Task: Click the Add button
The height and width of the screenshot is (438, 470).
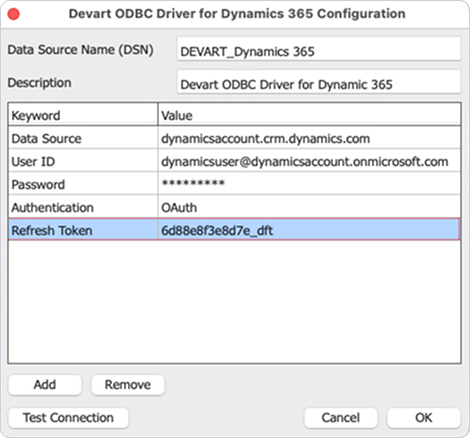Action: [45, 385]
